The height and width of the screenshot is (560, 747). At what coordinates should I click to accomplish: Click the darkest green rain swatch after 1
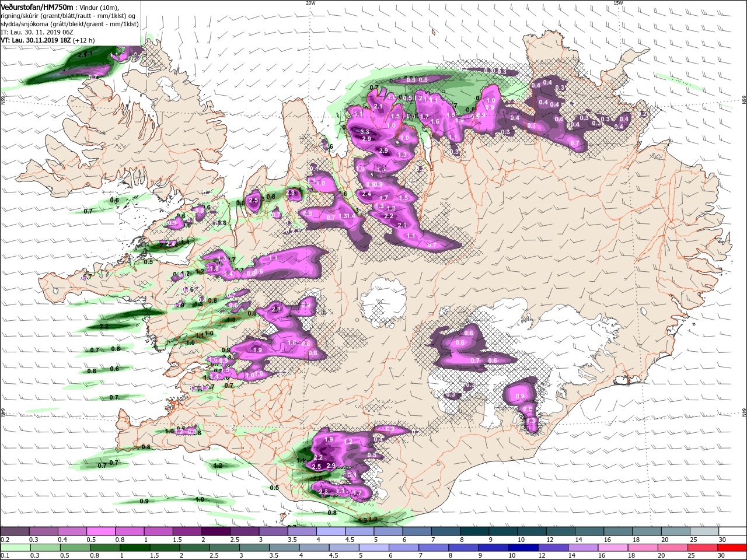tap(135, 548)
